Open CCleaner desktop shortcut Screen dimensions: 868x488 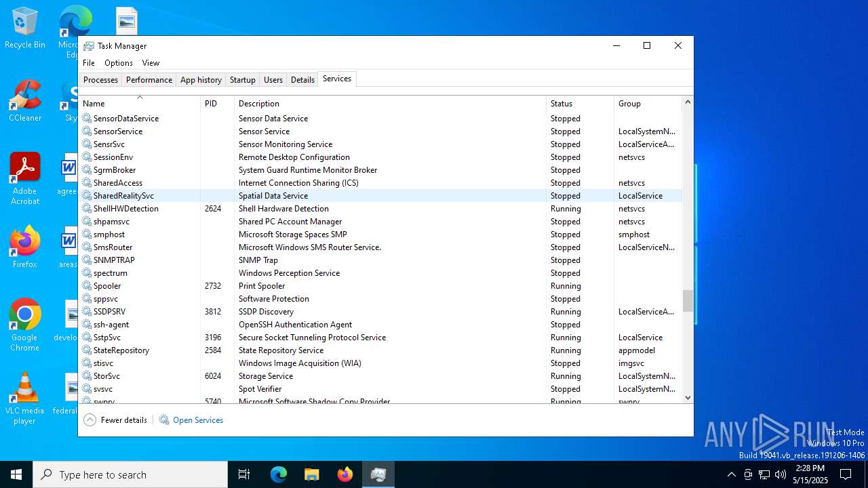coord(25,102)
